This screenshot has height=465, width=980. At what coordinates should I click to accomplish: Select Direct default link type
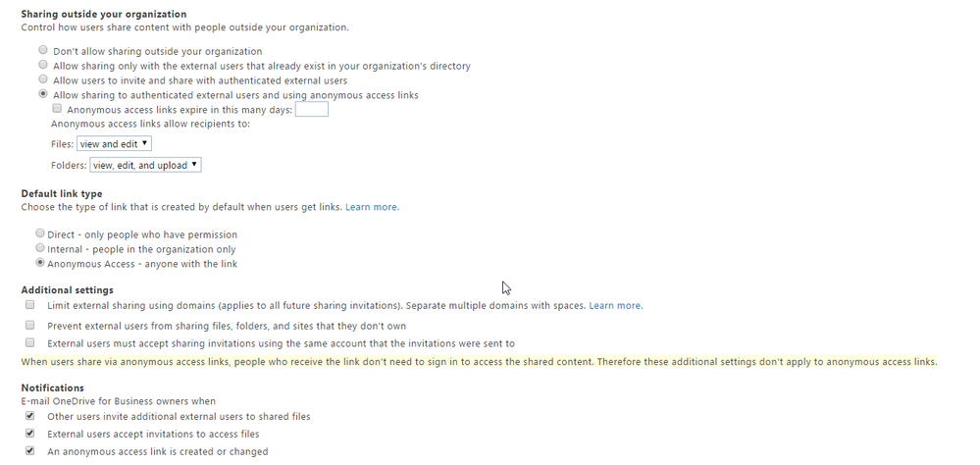(40, 234)
